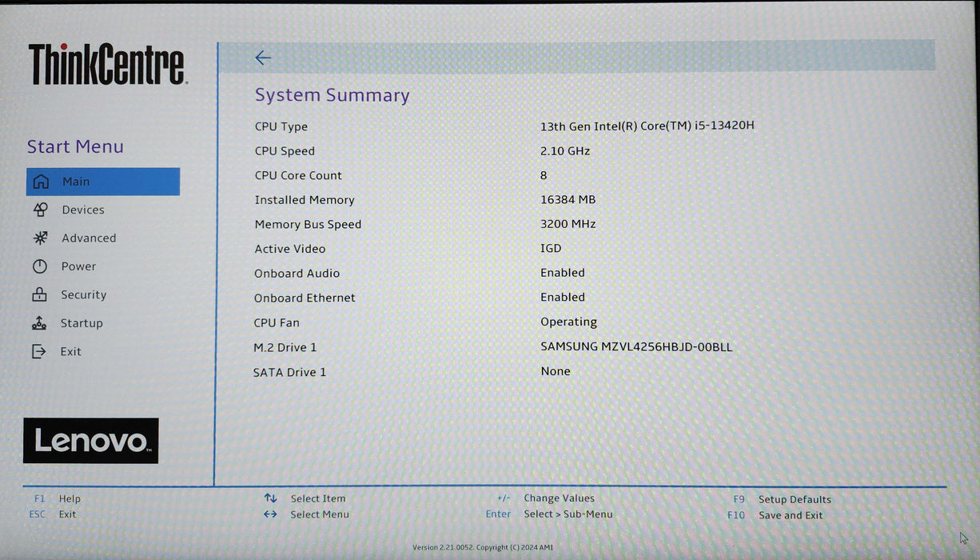
Task: Click the CPU Speed label
Action: (x=285, y=151)
